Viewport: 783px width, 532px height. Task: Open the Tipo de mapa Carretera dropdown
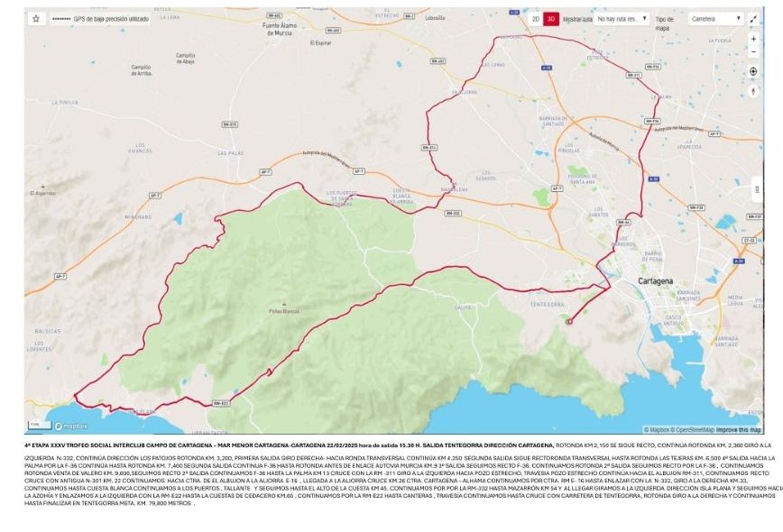point(716,19)
